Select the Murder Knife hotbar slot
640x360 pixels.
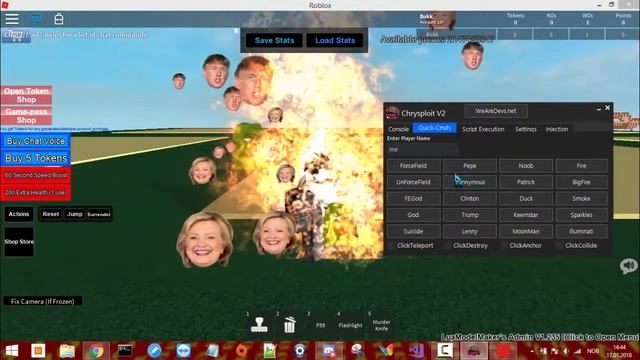tap(381, 325)
